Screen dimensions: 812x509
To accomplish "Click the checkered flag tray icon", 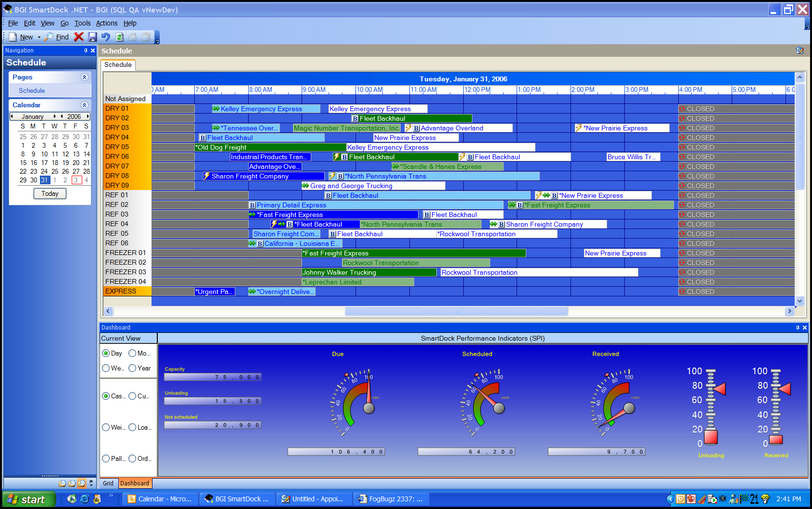I will pos(744,499).
